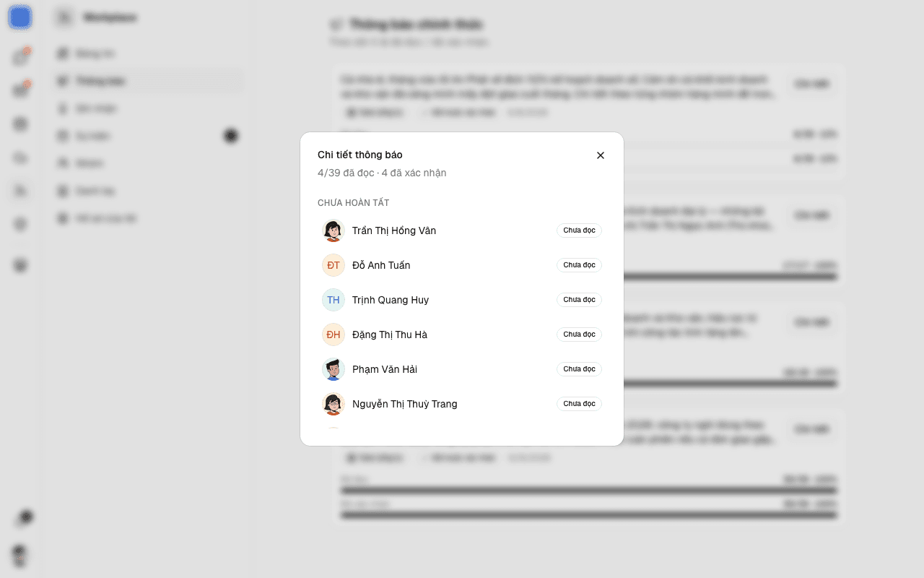The height and width of the screenshot is (578, 924).
Task: Select the name Đỗ Anh Tuấn
Action: [381, 265]
